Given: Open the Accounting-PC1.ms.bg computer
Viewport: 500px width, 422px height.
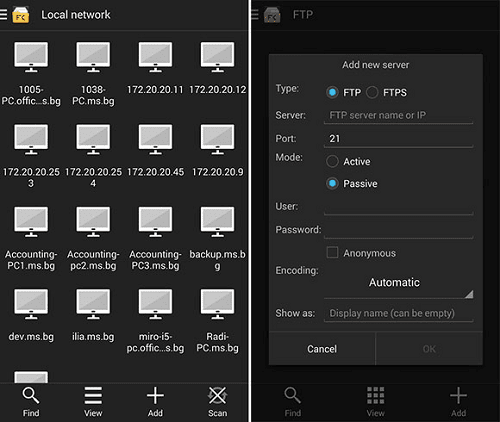Looking at the screenshot, I should click(x=31, y=238).
